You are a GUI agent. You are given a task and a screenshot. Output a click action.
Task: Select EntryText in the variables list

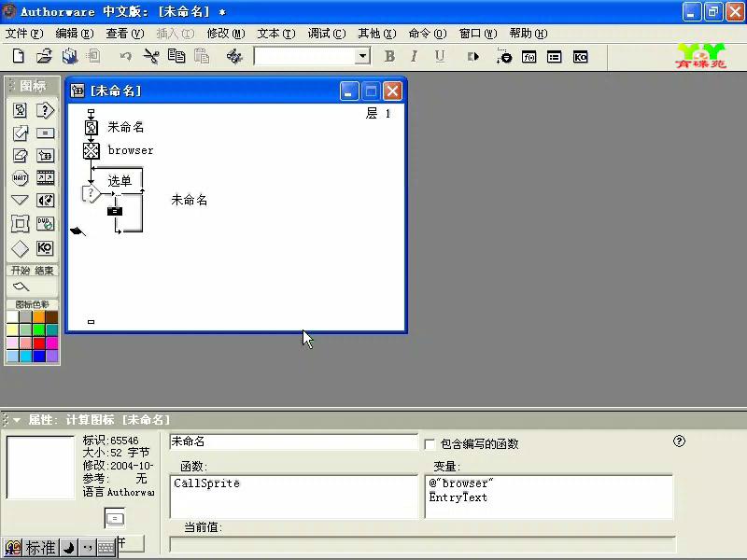tap(458, 497)
